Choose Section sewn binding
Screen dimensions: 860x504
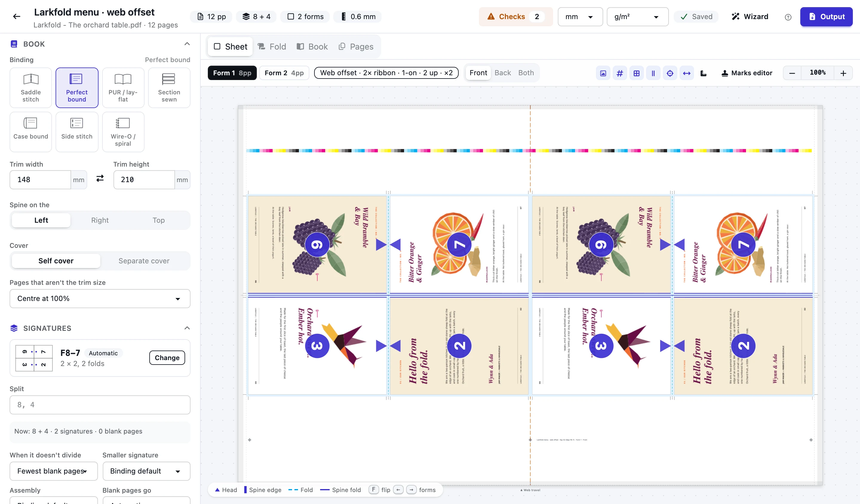[169, 88]
